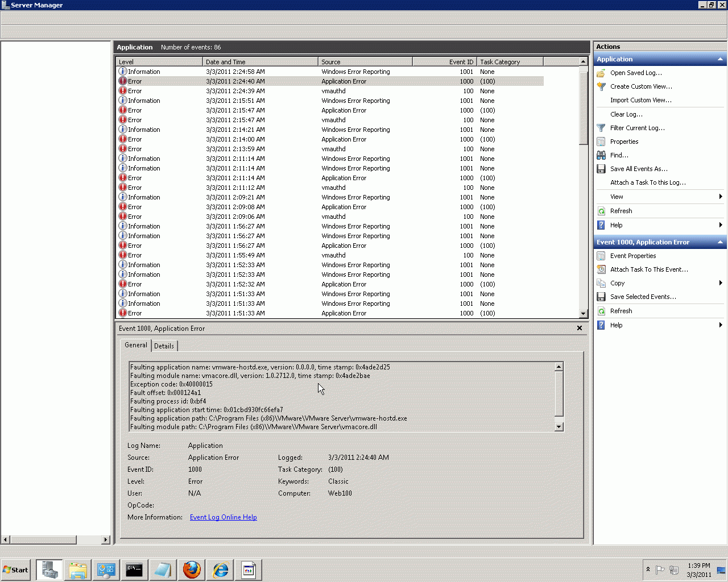Choose Import Custom View… in the Actions pane
728x582 pixels.
pos(641,100)
